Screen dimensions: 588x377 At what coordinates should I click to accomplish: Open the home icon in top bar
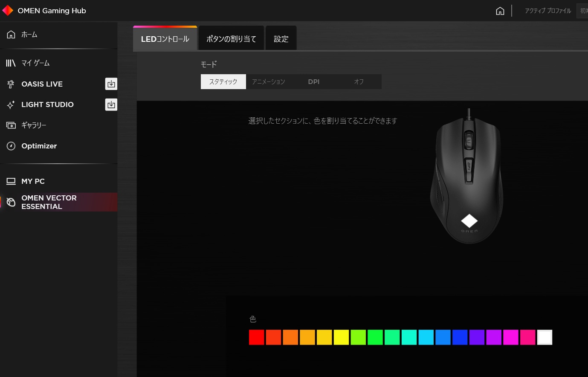click(500, 11)
